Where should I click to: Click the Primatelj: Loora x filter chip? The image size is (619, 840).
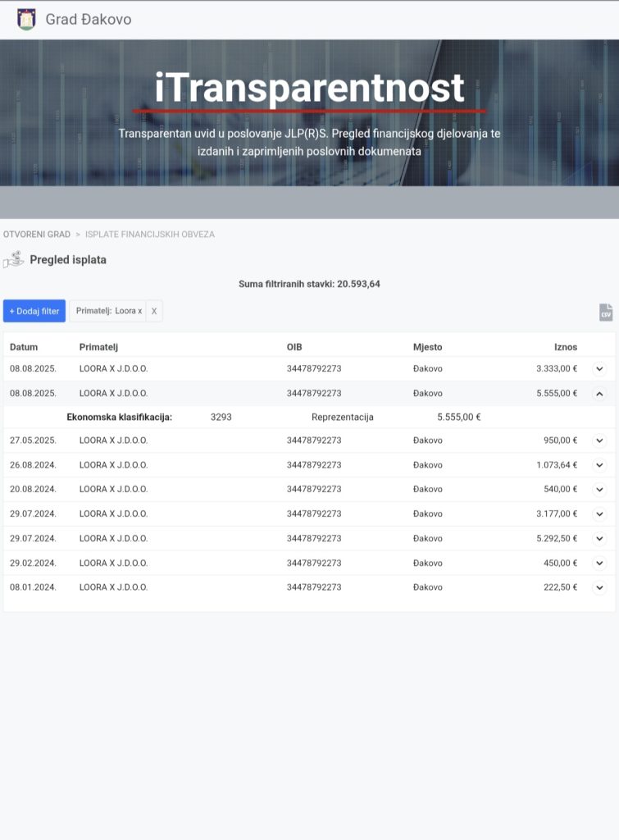109,311
